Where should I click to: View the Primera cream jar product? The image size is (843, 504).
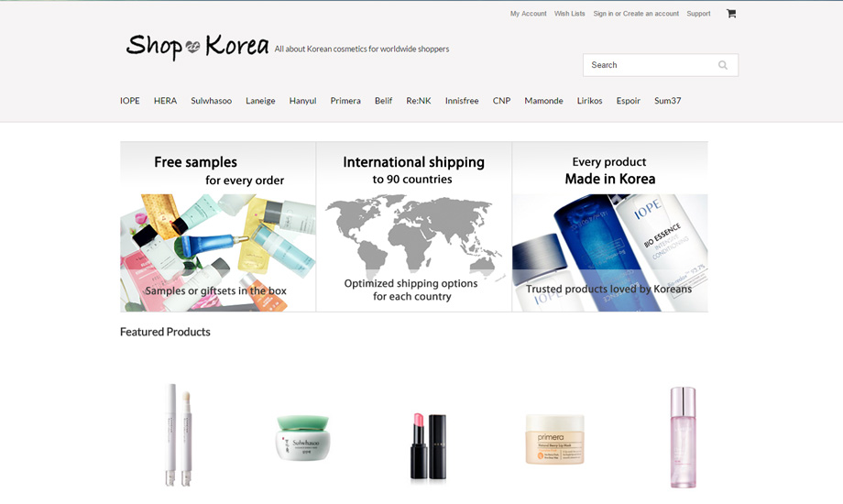[554, 439]
